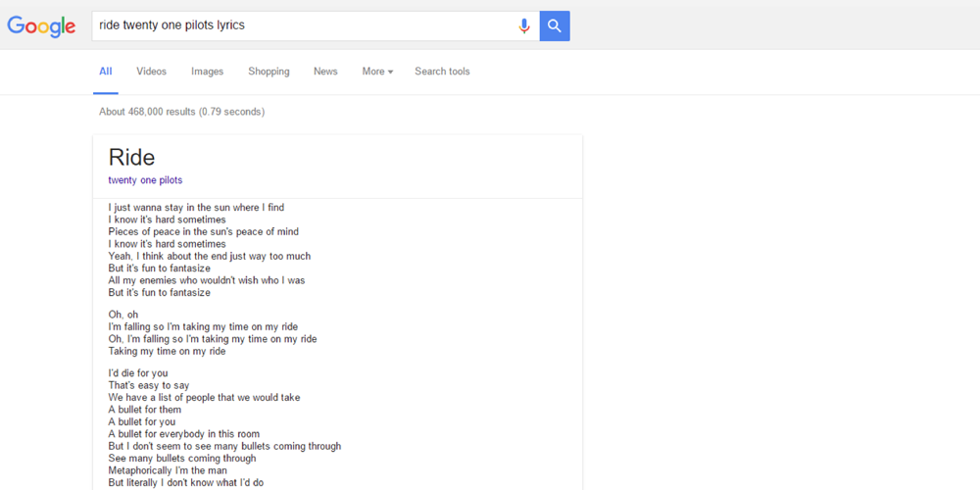Click the "I'd die for you" lyric line
Screen dimensions: 980x490
click(x=138, y=373)
